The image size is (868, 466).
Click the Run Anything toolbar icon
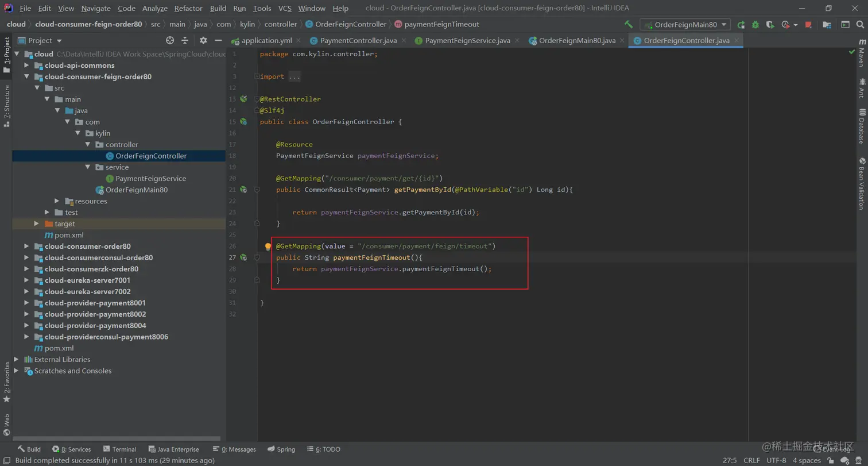coord(845,25)
